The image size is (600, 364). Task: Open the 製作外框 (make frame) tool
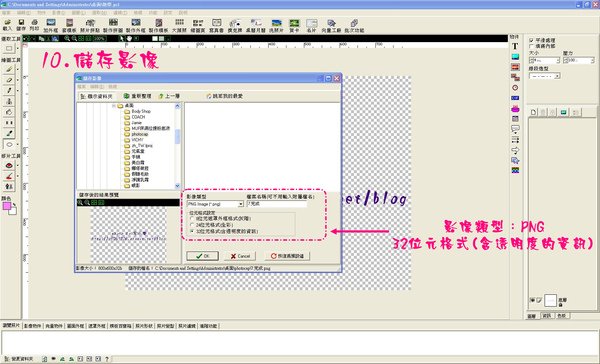point(136,25)
